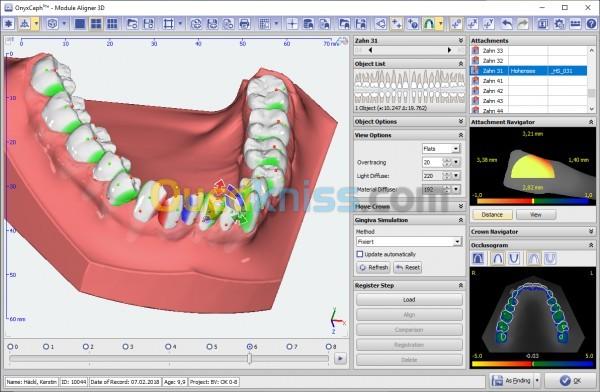Select step 3 radio button

tap(126, 346)
